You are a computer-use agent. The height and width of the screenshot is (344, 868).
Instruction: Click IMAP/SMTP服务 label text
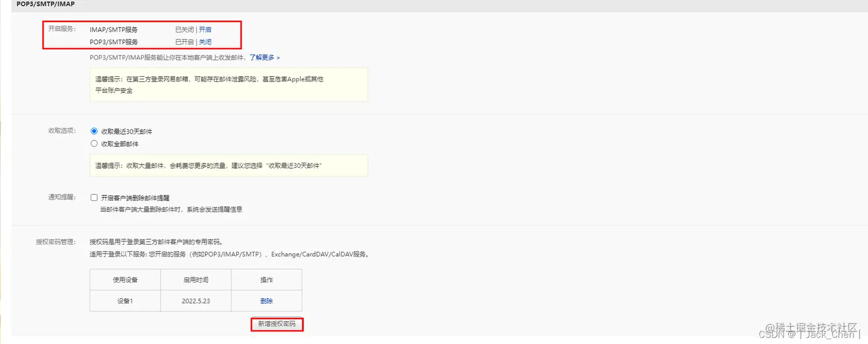pyautogui.click(x=114, y=29)
